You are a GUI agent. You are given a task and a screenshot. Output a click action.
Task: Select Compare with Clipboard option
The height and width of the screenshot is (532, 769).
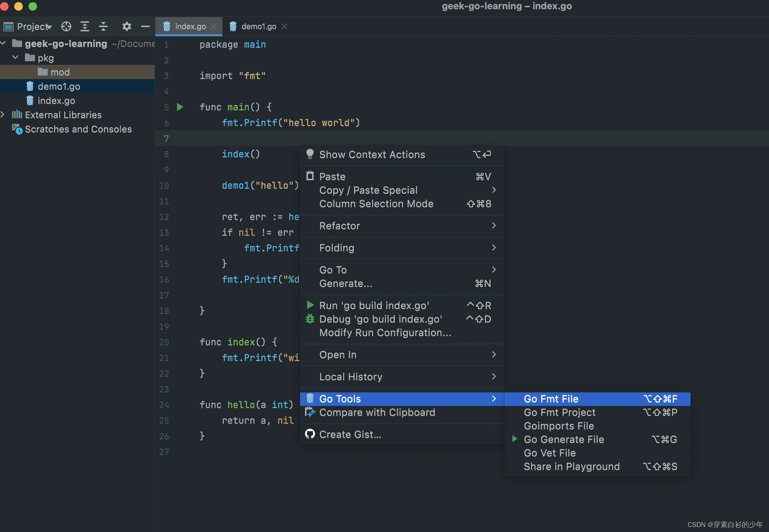tap(377, 412)
